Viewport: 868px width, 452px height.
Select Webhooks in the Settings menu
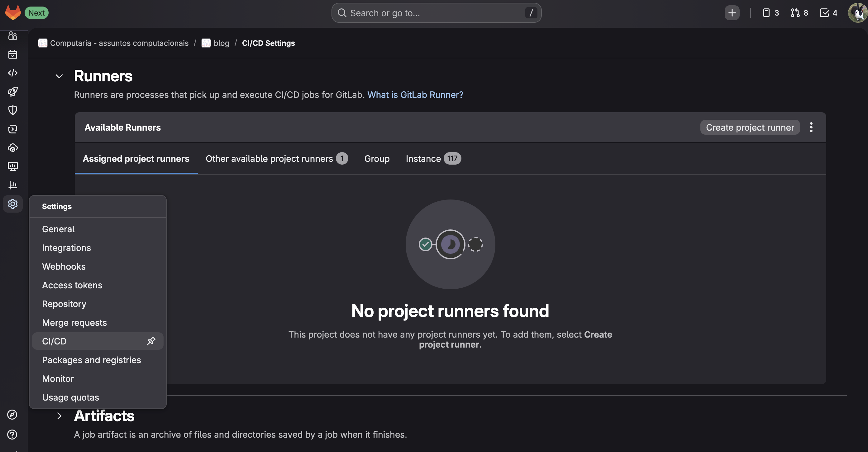[64, 266]
